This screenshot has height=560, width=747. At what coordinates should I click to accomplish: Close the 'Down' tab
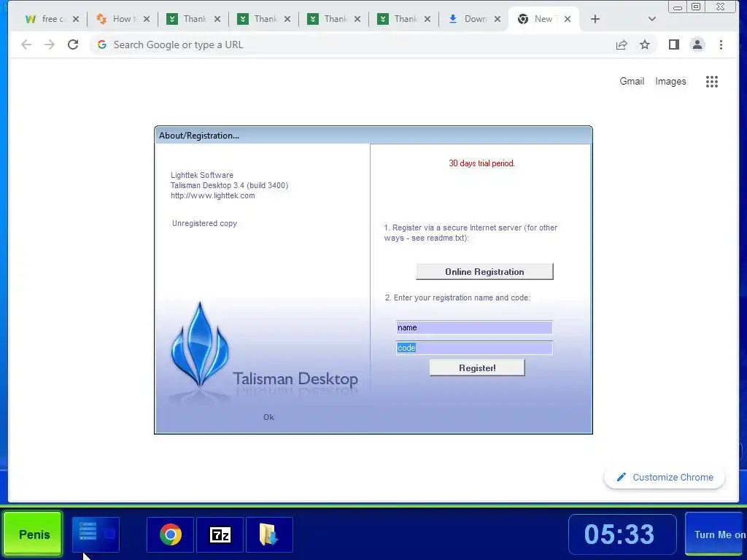[498, 19]
